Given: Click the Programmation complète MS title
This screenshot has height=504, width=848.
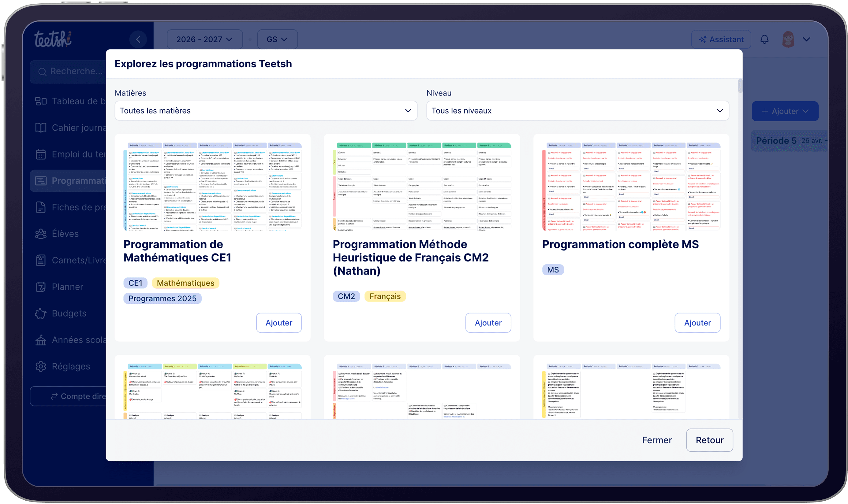Looking at the screenshot, I should (x=620, y=244).
